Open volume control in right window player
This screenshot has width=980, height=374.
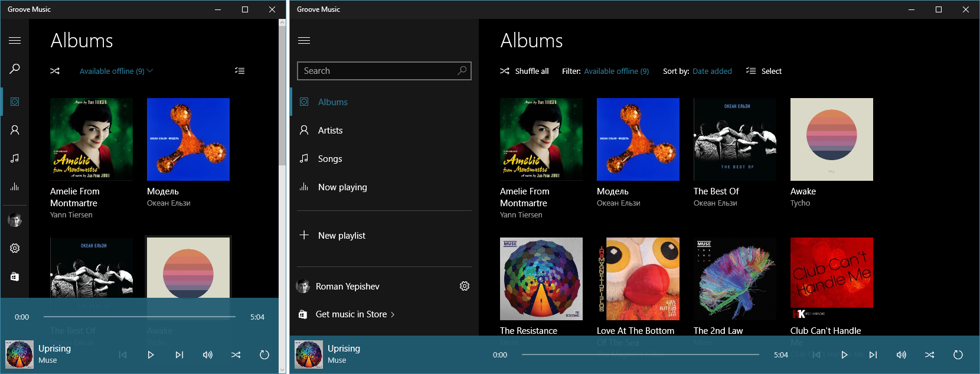901,355
